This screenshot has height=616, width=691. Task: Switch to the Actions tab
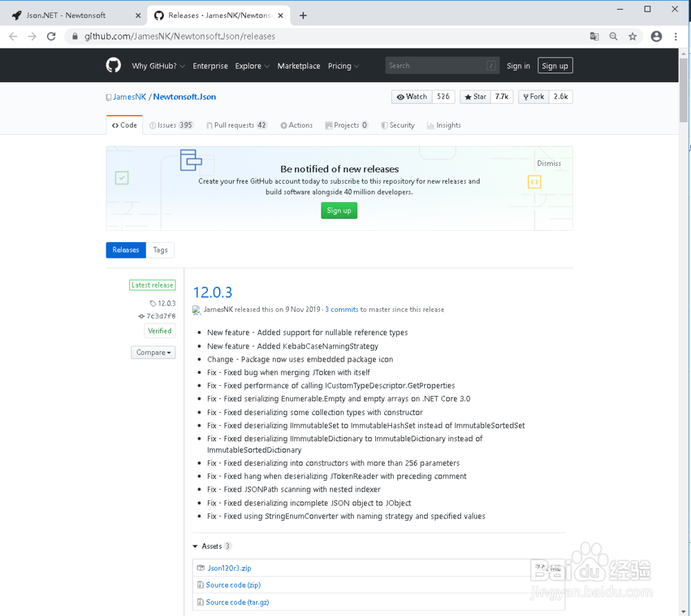(296, 125)
